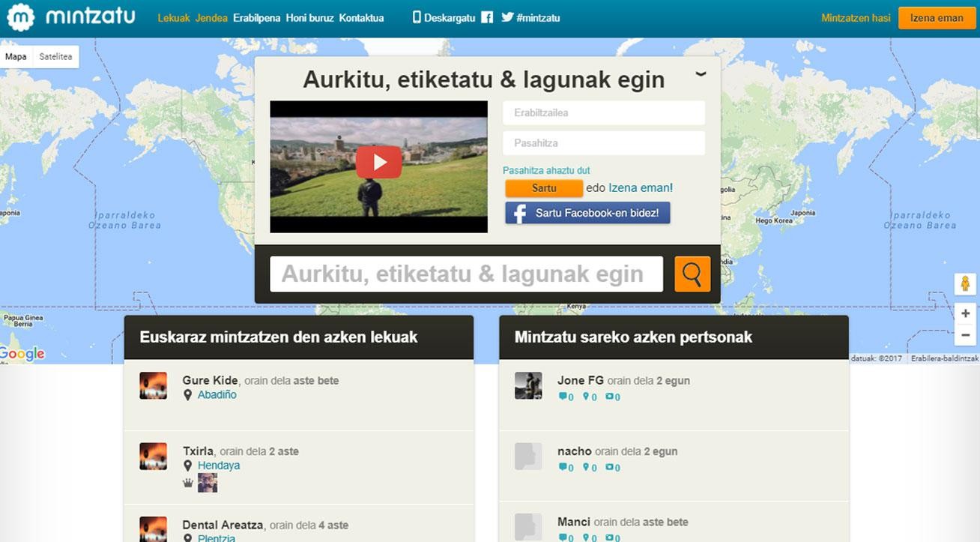Click the mintzatu logo icon
The height and width of the screenshot is (542, 980).
(x=21, y=17)
